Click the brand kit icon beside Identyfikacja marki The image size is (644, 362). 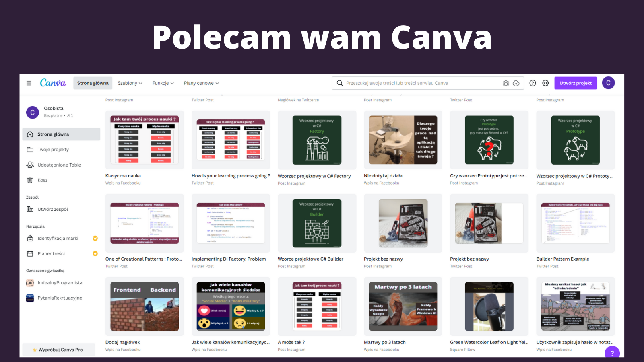(x=30, y=239)
